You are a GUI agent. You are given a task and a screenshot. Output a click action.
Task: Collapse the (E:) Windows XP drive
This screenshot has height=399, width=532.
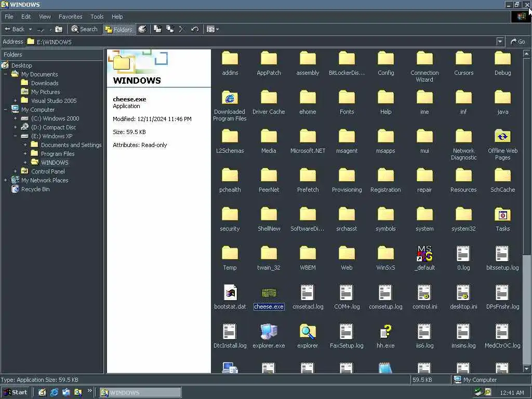[15, 136]
